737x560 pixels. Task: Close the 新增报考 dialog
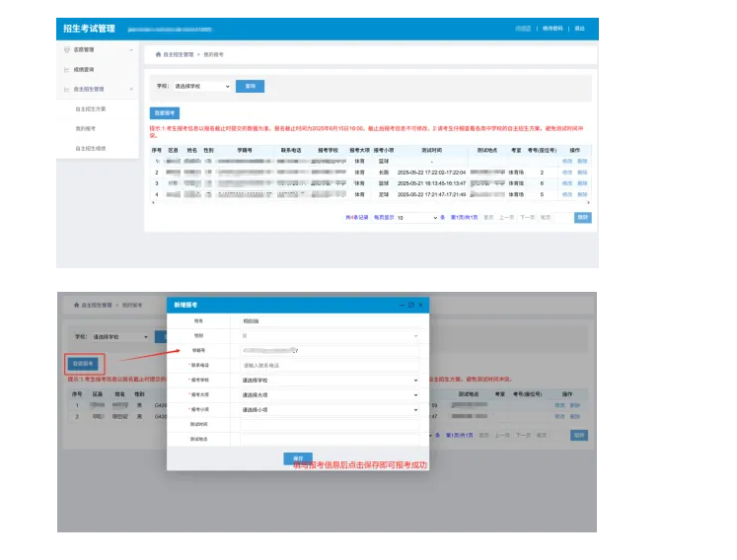coord(421,306)
